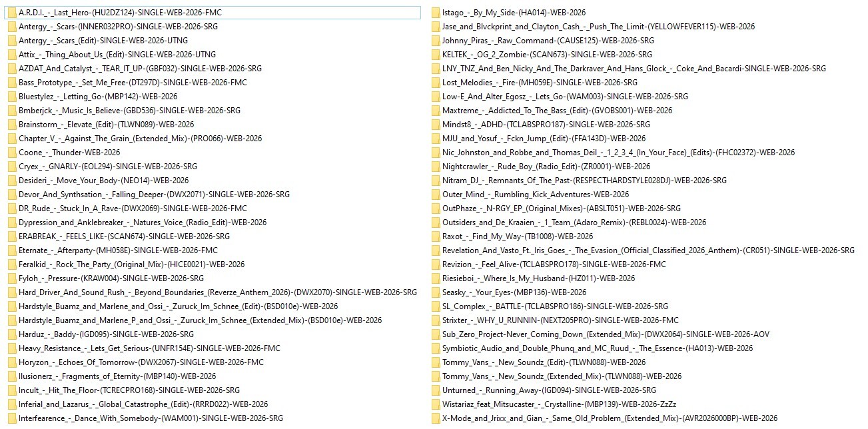Select Interfearence_-_Dance_With_Somebody folder name
868x429 pixels.
click(x=151, y=418)
